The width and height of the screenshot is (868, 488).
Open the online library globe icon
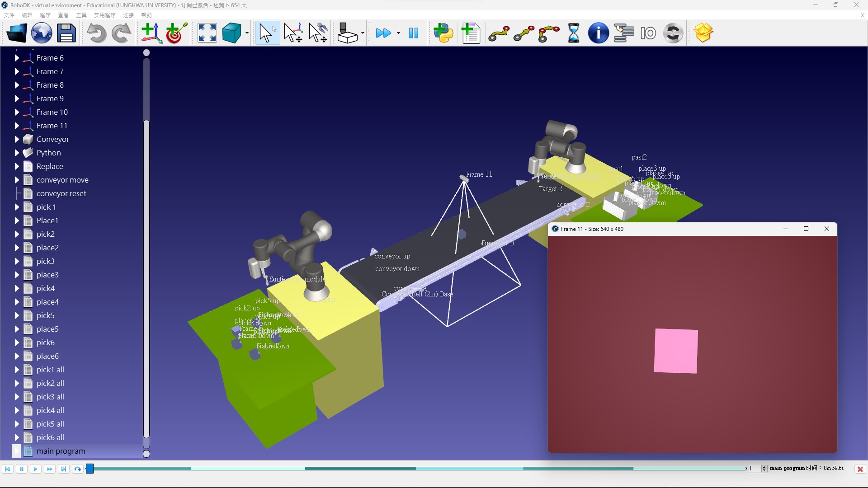(41, 33)
